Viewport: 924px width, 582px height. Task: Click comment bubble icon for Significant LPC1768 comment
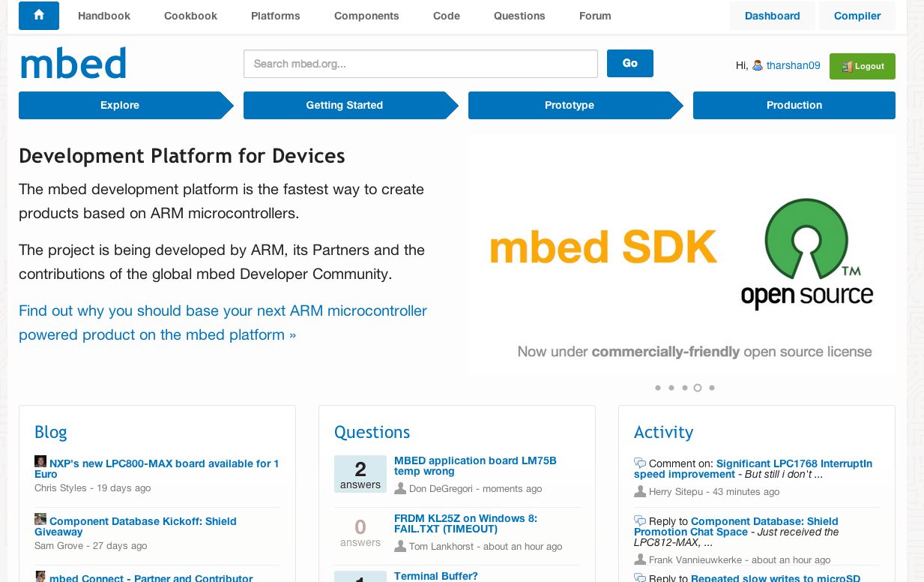coord(640,463)
